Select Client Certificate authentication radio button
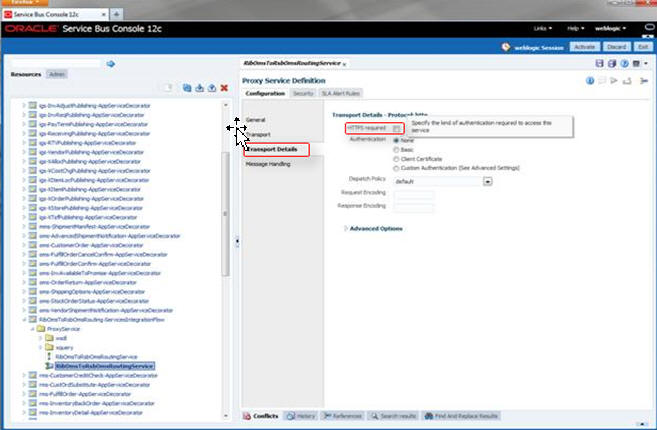Image resolution: width=657 pixels, height=430 pixels. pyautogui.click(x=396, y=159)
